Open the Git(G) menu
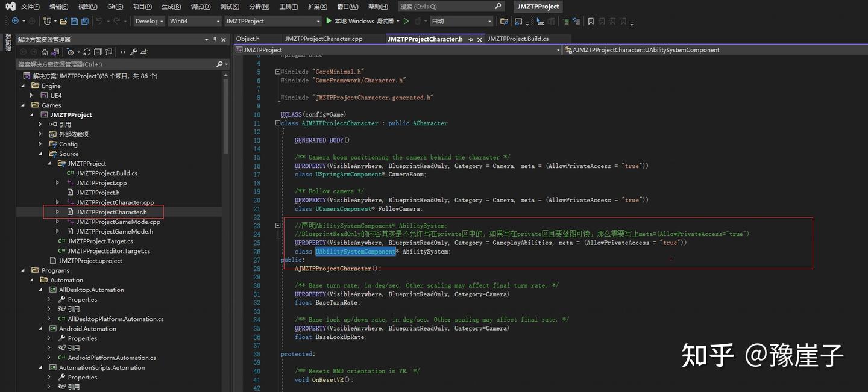This screenshot has height=392, width=868. (x=115, y=7)
